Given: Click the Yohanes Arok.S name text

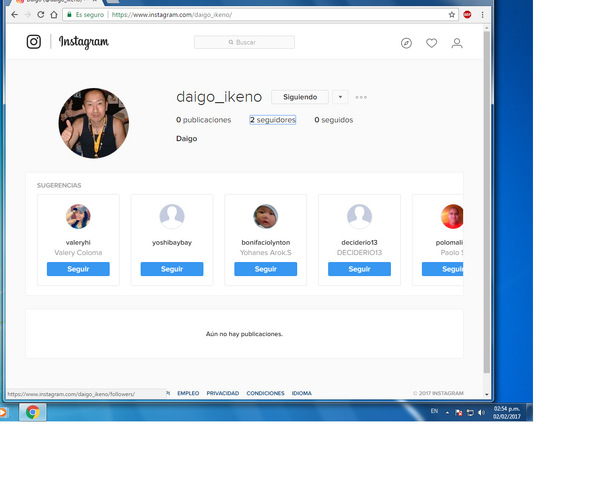Looking at the screenshot, I should (266, 253).
